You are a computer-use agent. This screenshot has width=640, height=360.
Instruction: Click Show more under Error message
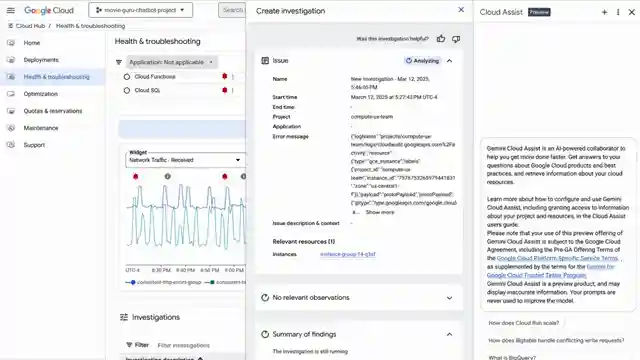click(380, 212)
